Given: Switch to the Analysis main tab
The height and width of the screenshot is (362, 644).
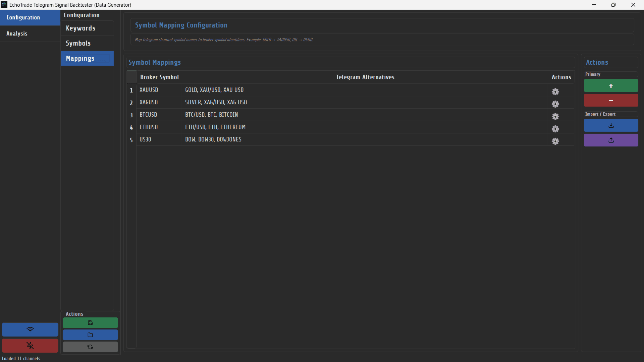Looking at the screenshot, I should point(30,34).
